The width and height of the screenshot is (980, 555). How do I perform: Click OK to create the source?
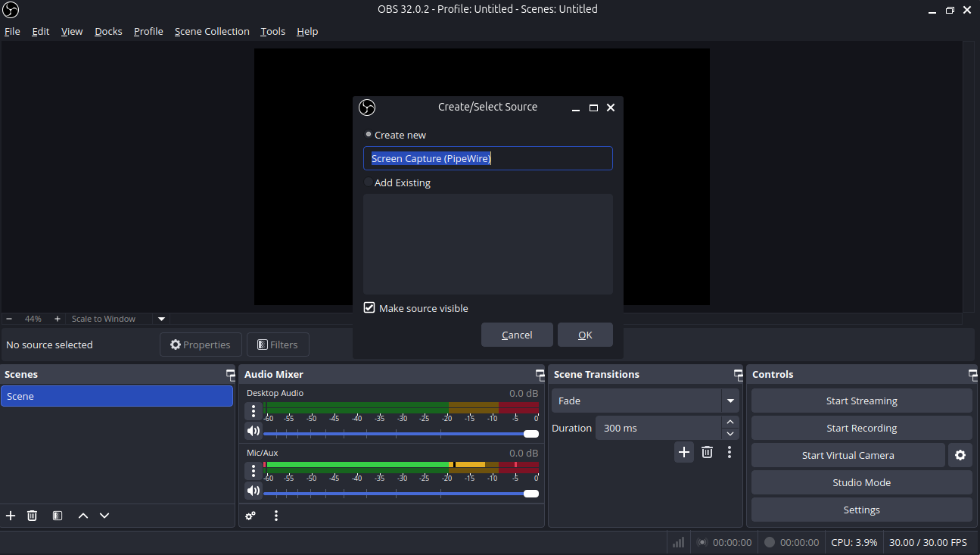tap(585, 335)
